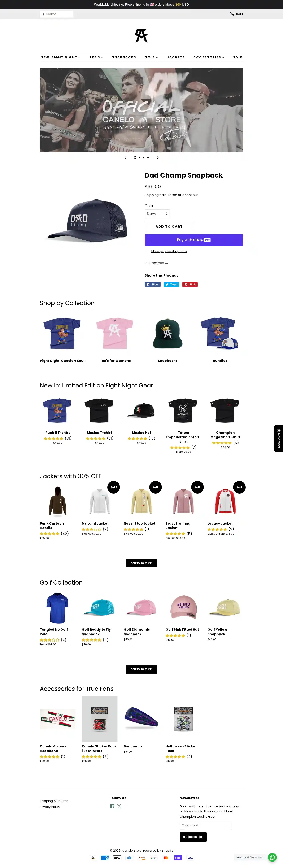Open the Instagram follow icon in the footer
Image resolution: width=283 pixels, height=868 pixels.
pyautogui.click(x=119, y=806)
